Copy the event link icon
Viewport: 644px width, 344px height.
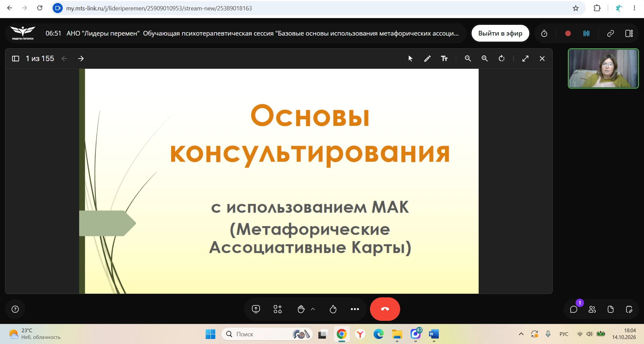(610, 33)
